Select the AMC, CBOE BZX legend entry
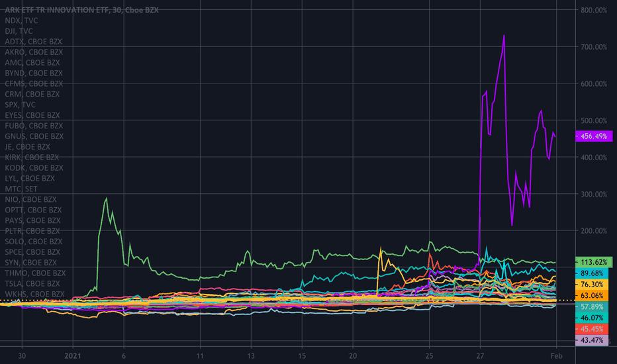Viewport: 617px width, 364px height. pyautogui.click(x=32, y=63)
